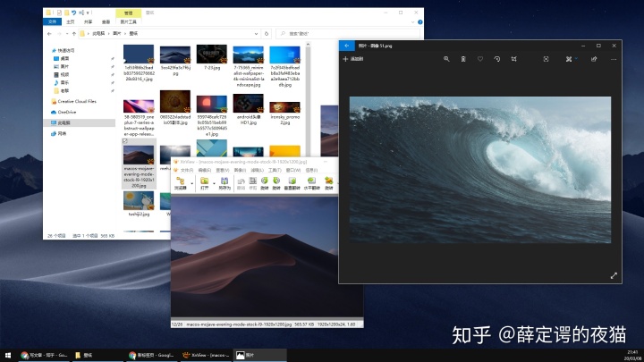Select Creative Cloud Files in sidebar
The image size is (644, 362).
pos(74,101)
